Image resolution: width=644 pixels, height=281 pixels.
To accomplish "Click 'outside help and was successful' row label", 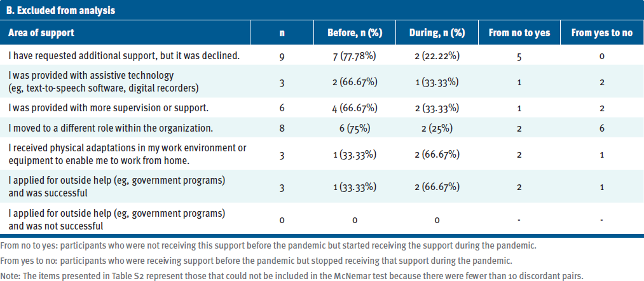I will point(116,186).
